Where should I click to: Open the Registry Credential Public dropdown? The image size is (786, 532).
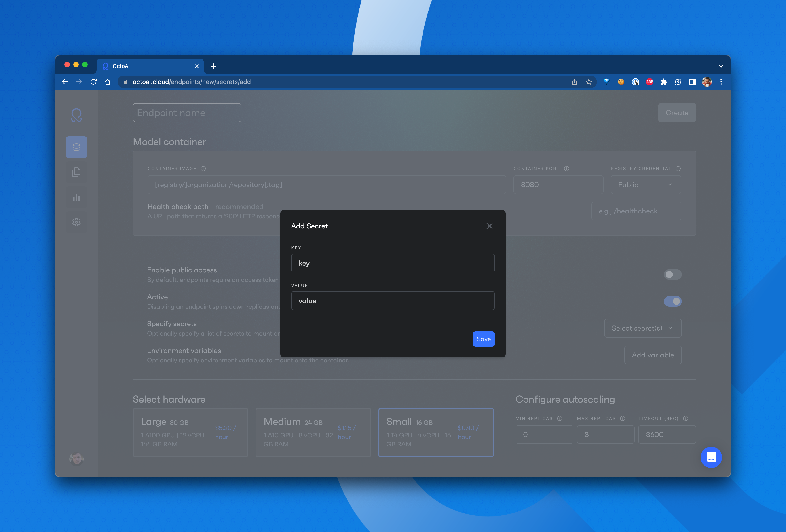[x=645, y=185]
